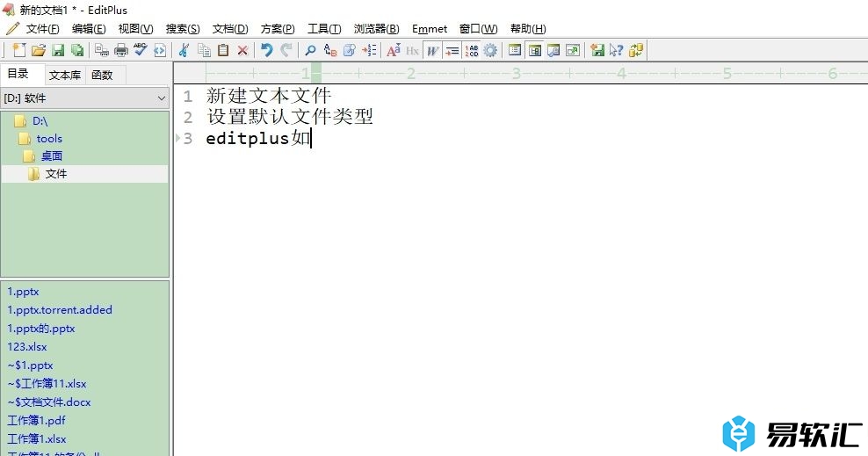This screenshot has height=456, width=868.
Task: Open the 文件(F) menu
Action: [x=43, y=29]
